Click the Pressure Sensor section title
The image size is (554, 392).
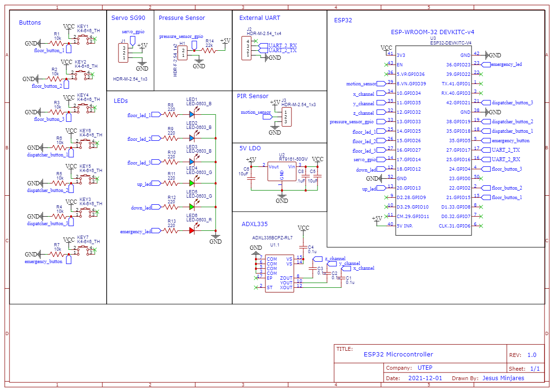coord(182,18)
